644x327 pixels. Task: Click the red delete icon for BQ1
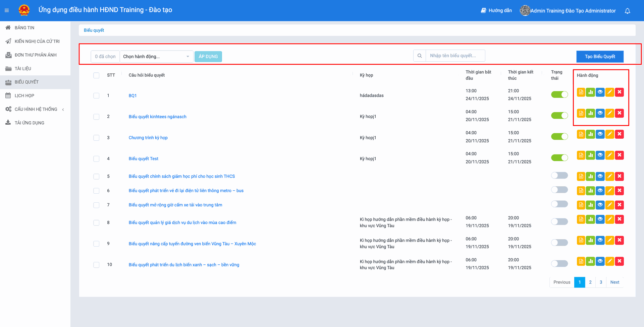click(x=619, y=92)
